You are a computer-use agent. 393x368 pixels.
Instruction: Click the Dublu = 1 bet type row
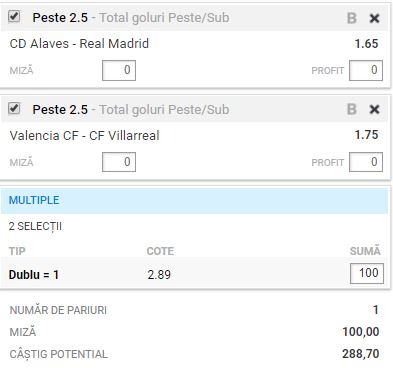[195, 274]
